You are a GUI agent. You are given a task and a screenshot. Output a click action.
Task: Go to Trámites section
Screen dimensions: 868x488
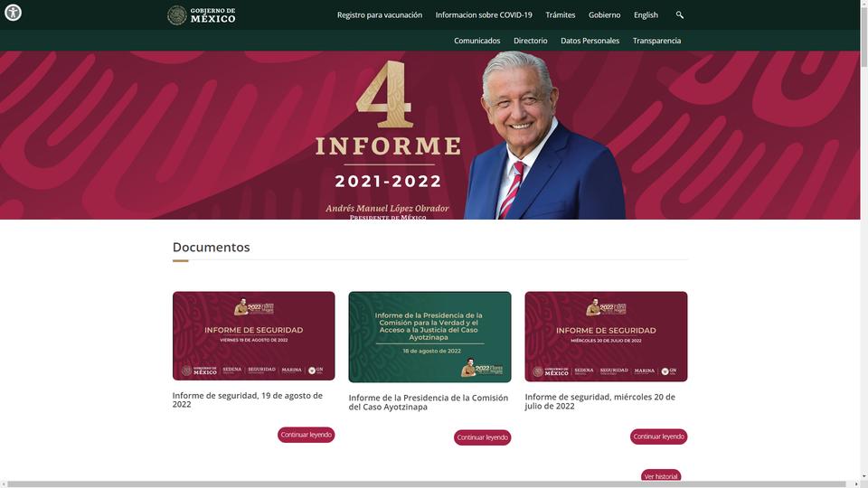click(x=560, y=15)
